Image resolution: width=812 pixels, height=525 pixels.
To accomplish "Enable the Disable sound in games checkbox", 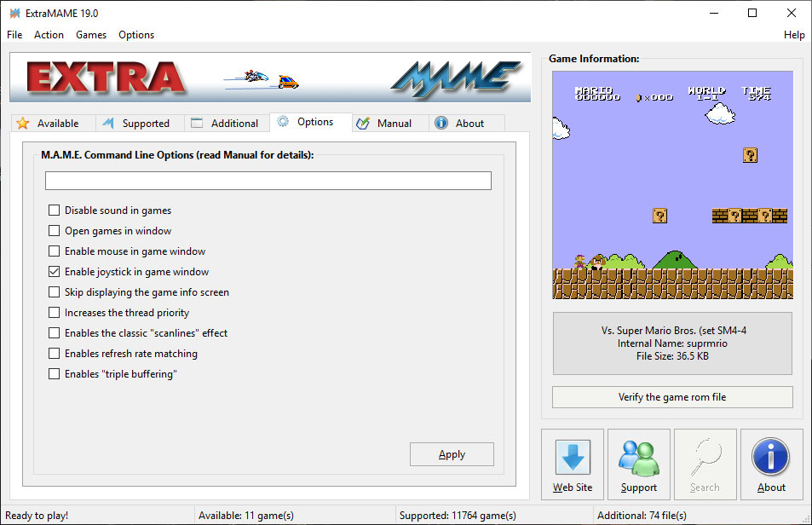I will coord(55,211).
